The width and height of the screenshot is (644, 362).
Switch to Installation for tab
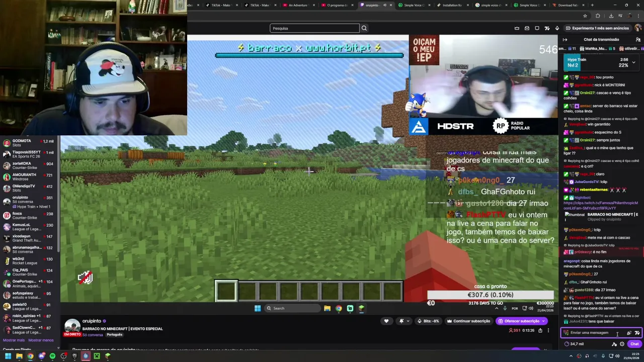(x=452, y=5)
